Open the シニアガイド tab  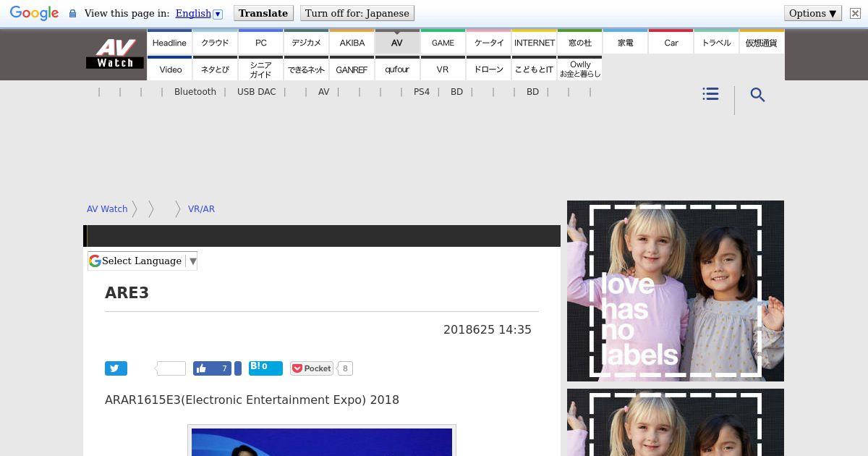point(260,69)
